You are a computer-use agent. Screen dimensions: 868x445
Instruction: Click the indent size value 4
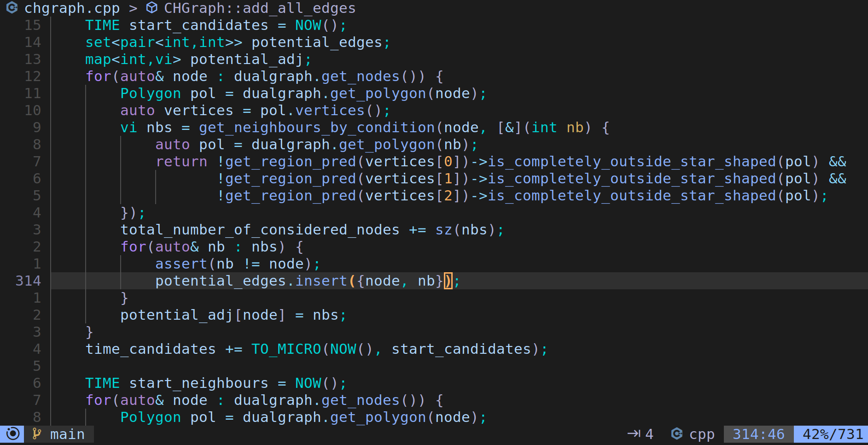tap(649, 434)
